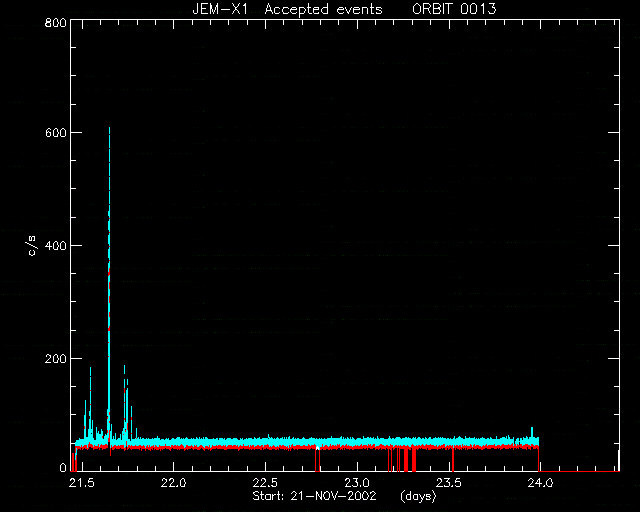Click the 24.0 x-axis tick label

(x=540, y=483)
